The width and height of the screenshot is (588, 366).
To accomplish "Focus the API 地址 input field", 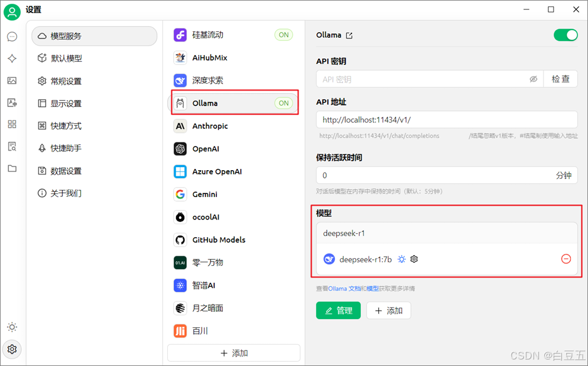I will (x=446, y=120).
